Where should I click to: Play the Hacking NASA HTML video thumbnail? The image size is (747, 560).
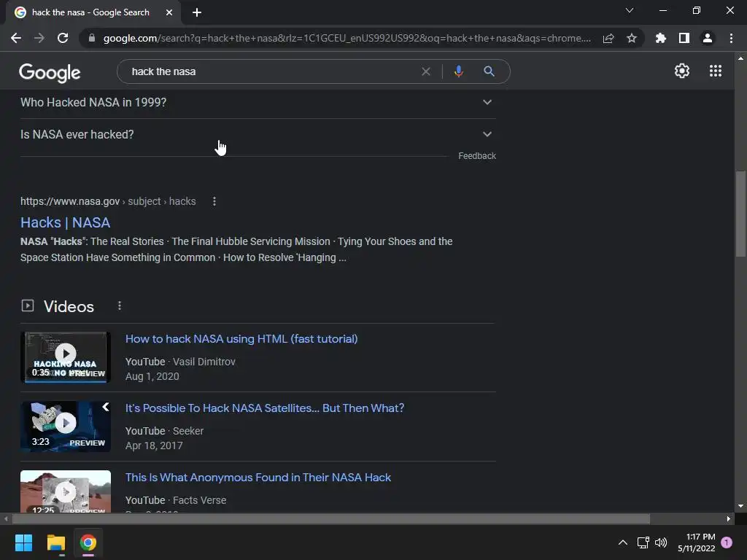(66, 357)
